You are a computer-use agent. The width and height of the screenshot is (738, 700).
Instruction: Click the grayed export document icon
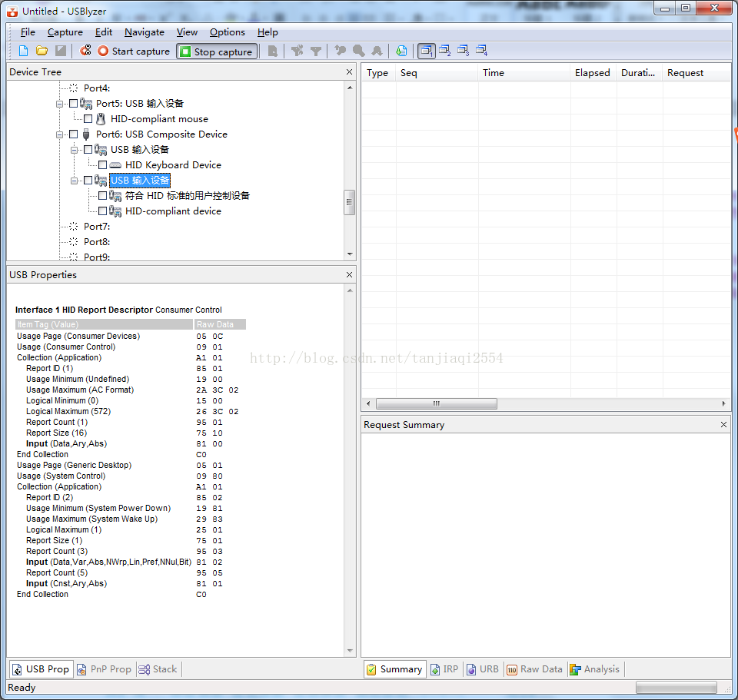tap(272, 51)
